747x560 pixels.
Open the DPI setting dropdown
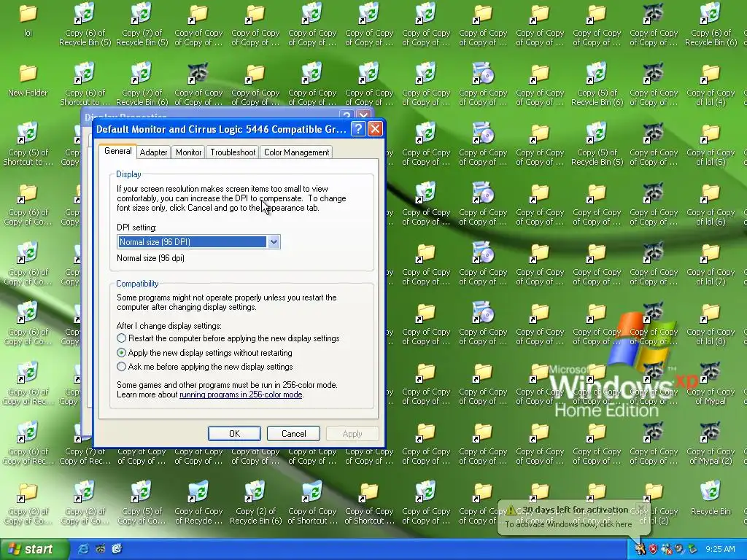[274, 242]
